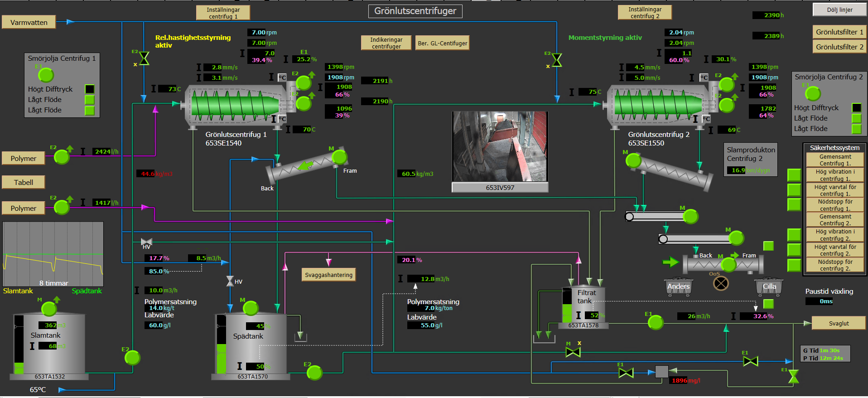The height and width of the screenshot is (398, 868).
Task: Click the Svaggashantering button
Action: pyautogui.click(x=328, y=275)
